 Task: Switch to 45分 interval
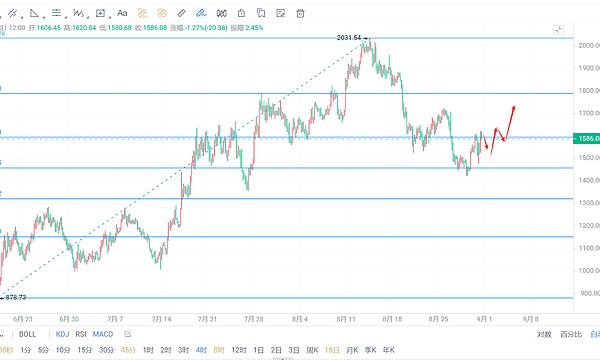[x=128, y=350]
